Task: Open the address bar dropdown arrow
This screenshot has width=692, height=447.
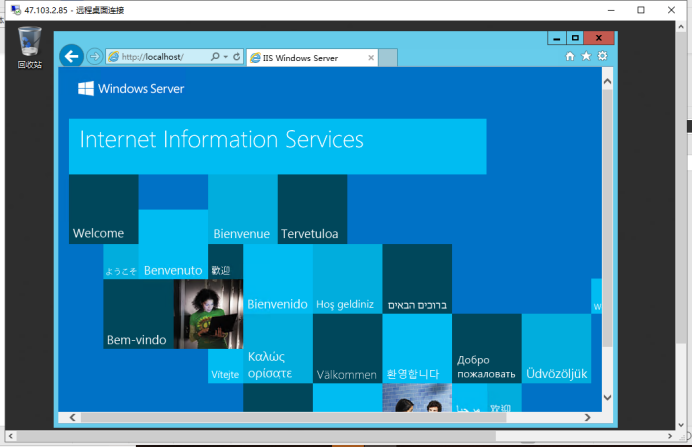Action: pos(226,57)
